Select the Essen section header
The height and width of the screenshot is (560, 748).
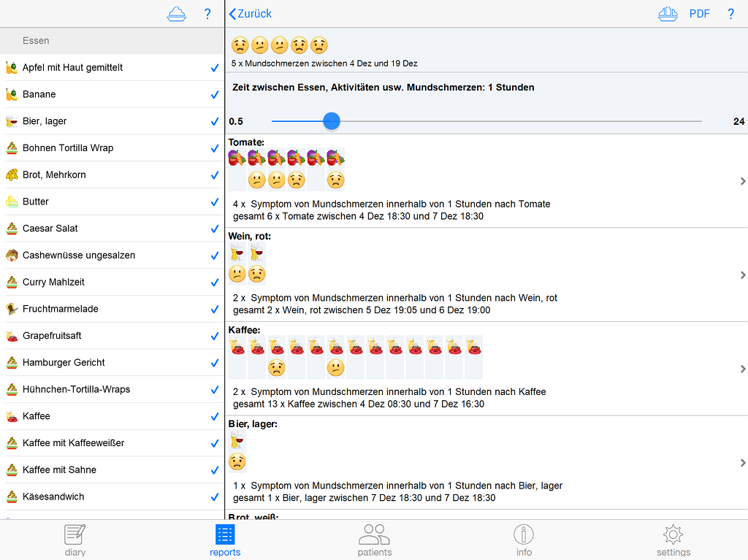coord(112,41)
